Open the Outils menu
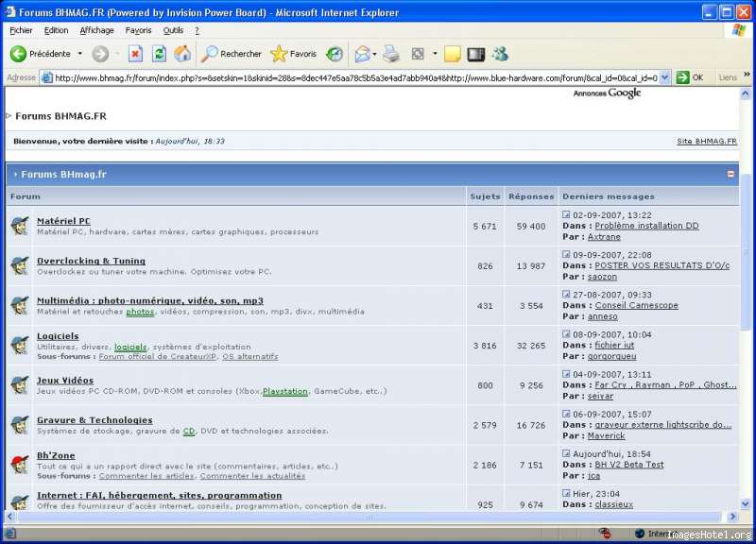The width and height of the screenshot is (756, 544). [x=173, y=30]
